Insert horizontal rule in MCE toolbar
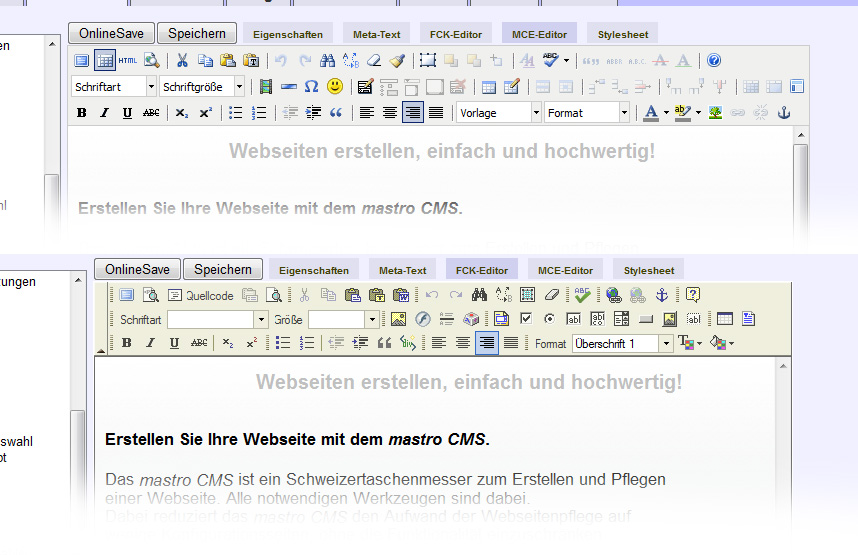The image size is (858, 555). [288, 86]
